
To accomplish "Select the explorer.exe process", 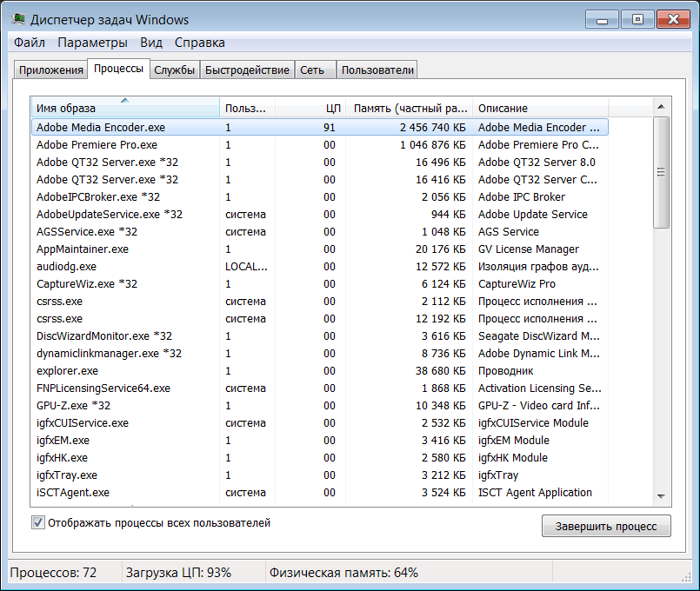I will click(320, 370).
